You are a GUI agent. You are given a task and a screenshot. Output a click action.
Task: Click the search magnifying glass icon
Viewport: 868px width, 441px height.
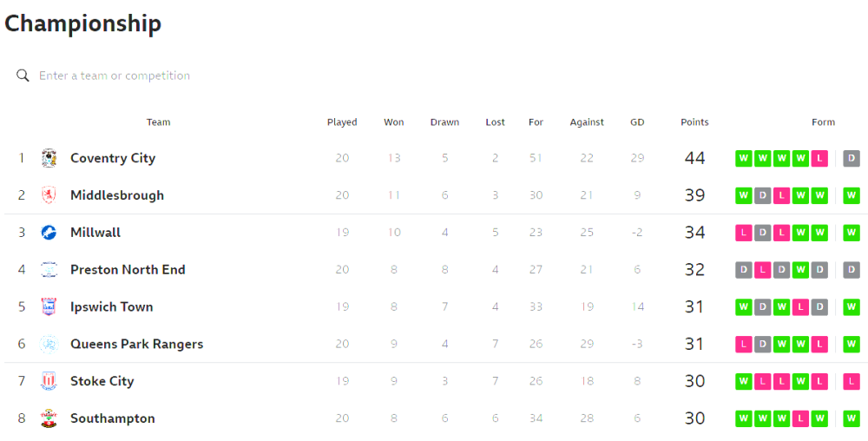23,76
